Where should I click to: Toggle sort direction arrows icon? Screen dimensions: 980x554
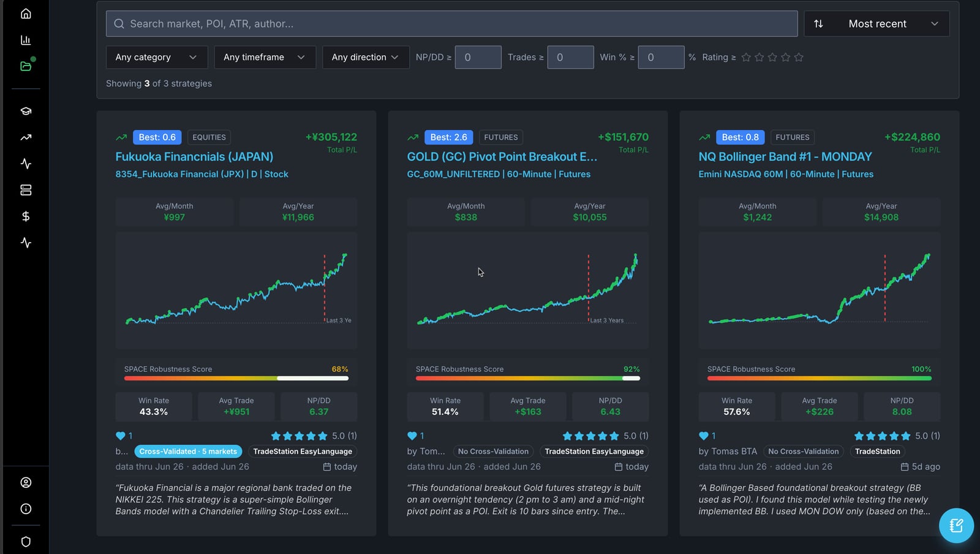pyautogui.click(x=818, y=24)
